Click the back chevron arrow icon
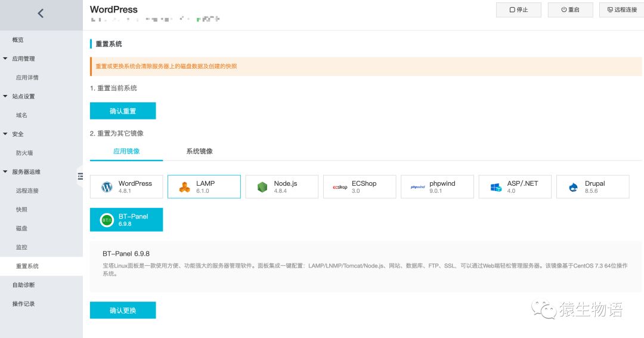The height and width of the screenshot is (338, 644). point(41,14)
